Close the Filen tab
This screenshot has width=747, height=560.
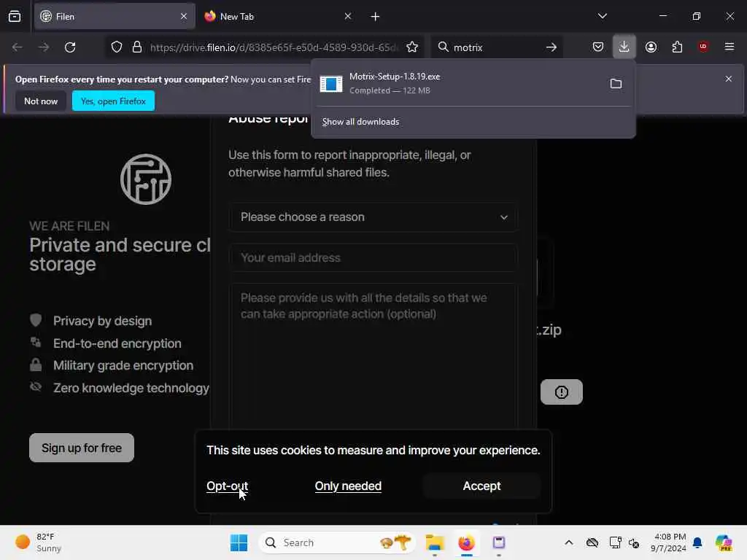(x=183, y=17)
